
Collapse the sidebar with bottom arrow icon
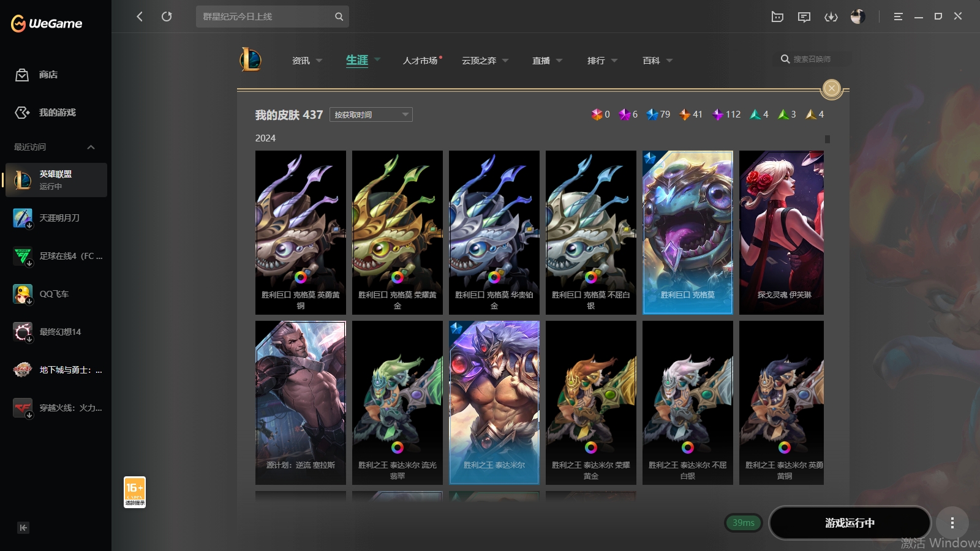point(23,528)
